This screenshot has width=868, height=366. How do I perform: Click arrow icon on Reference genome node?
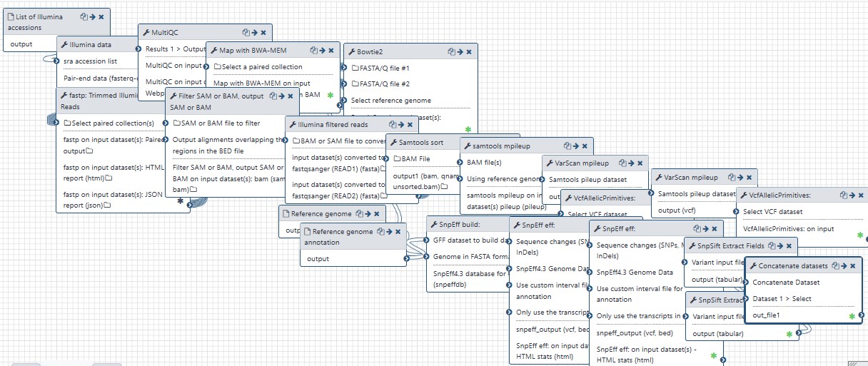(x=369, y=214)
